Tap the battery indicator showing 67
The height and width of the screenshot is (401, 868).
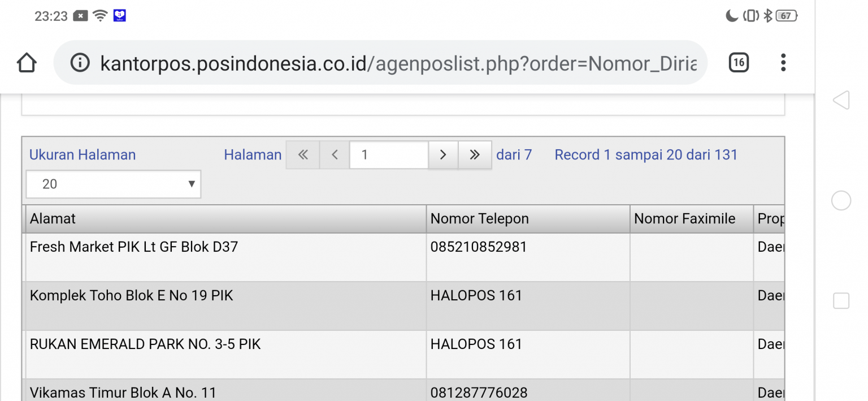(x=787, y=16)
